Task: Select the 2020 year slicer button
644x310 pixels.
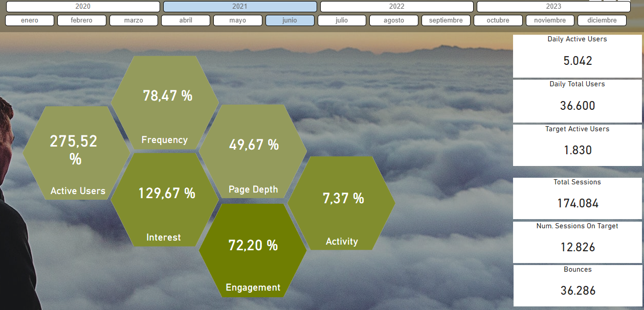Action: pyautogui.click(x=83, y=7)
